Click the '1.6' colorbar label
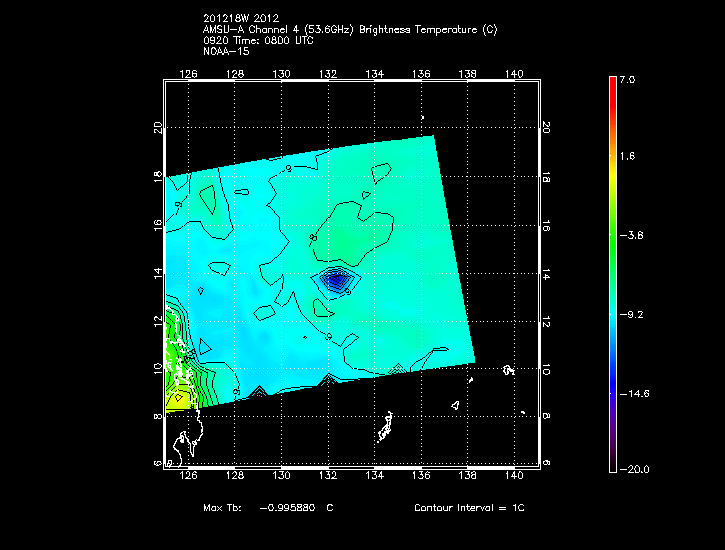The width and height of the screenshot is (725, 550). pyautogui.click(x=627, y=156)
